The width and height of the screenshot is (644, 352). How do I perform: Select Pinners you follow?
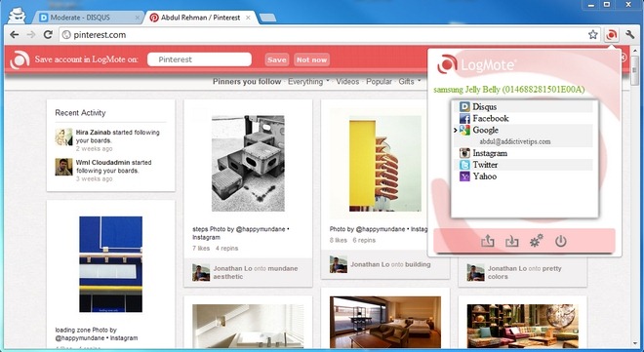pos(247,82)
